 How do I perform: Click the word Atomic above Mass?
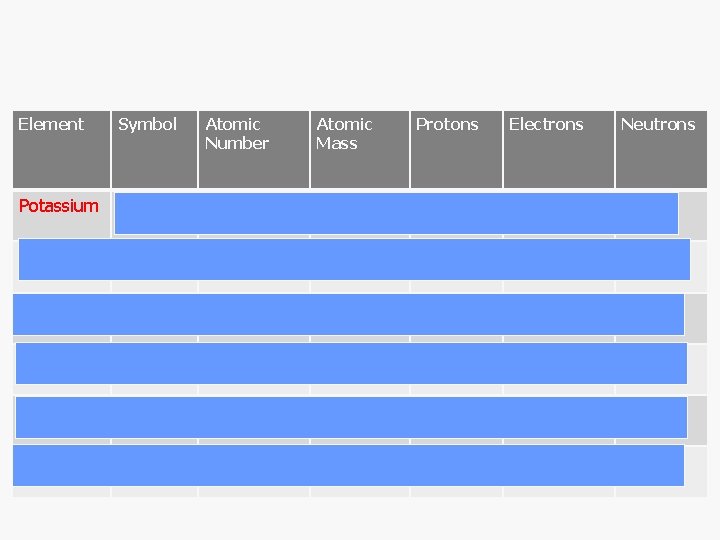(344, 124)
